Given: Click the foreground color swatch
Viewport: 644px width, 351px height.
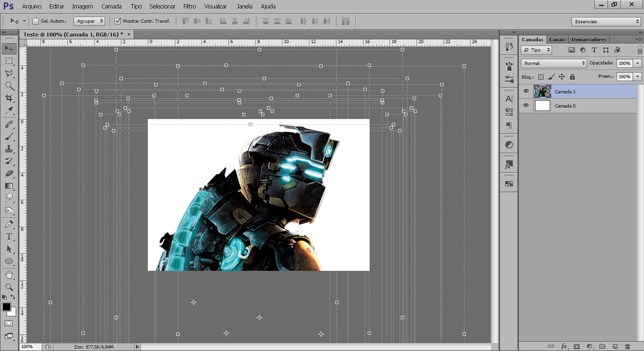Looking at the screenshot, I should pos(7,307).
